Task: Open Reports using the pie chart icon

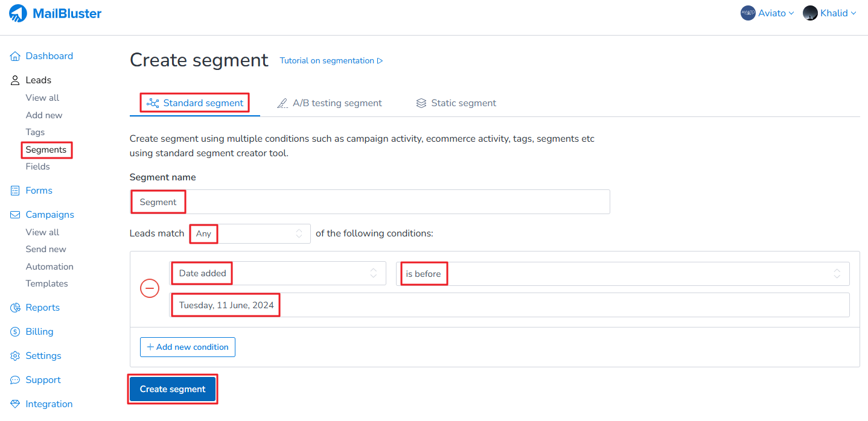Action: tap(16, 308)
